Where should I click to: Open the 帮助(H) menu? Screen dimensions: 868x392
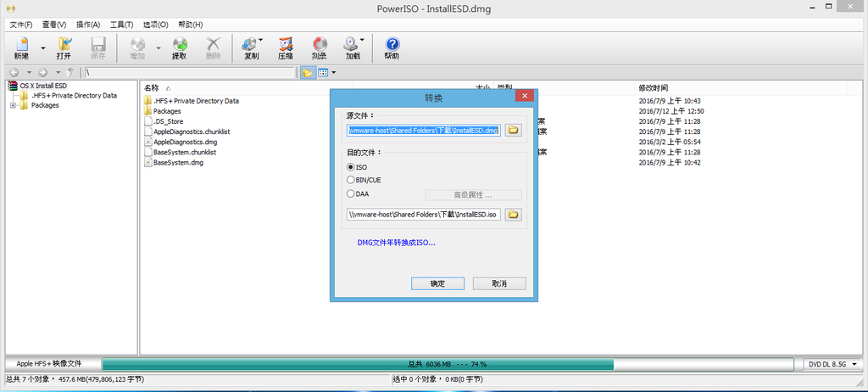pos(191,25)
